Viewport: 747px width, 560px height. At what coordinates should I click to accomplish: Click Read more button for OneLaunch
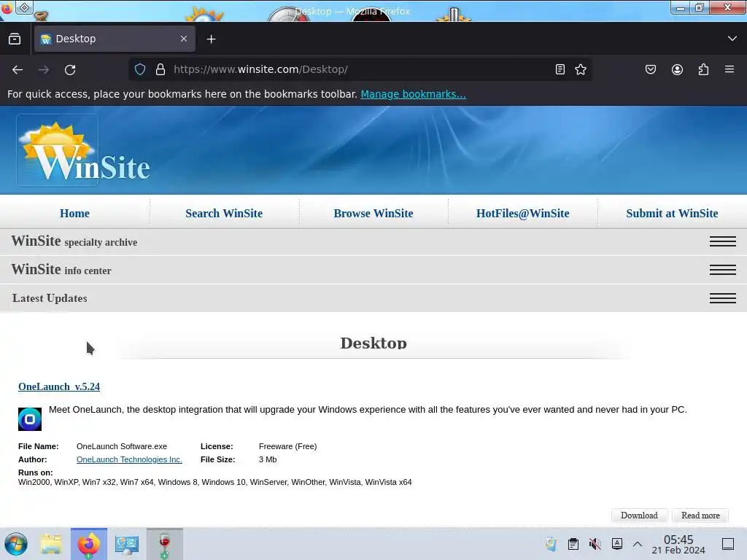point(700,516)
